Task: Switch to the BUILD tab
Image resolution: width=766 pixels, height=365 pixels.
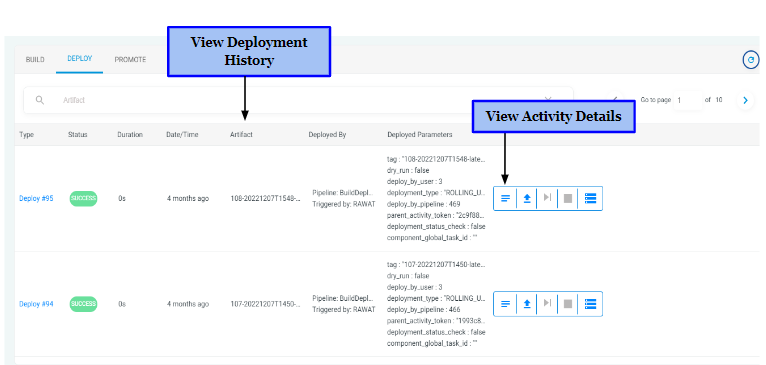Action: (x=35, y=60)
